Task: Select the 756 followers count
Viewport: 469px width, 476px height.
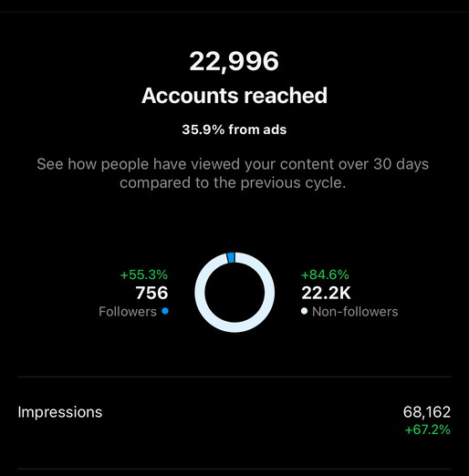Action: pyautogui.click(x=151, y=293)
